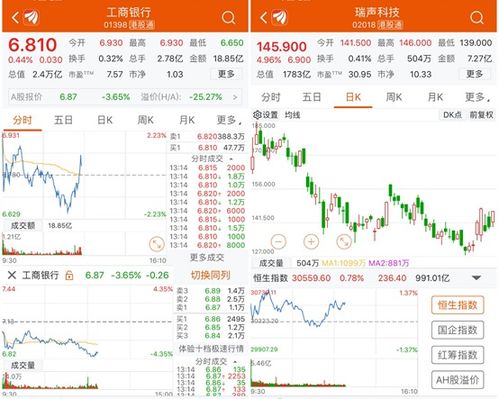Switch 工商银行 indicator 成交额 label
Screen dimensions: 499x399
(23, 226)
